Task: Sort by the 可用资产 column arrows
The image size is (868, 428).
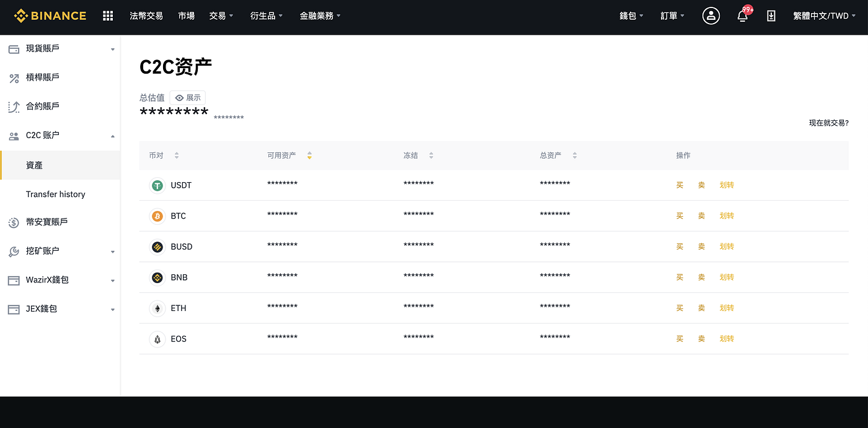Action: pos(309,155)
